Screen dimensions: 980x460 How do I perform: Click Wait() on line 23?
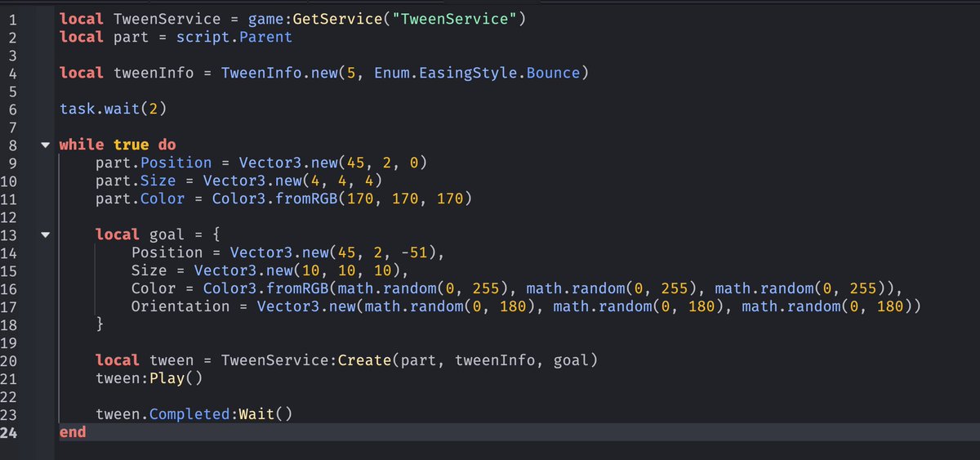(266, 414)
